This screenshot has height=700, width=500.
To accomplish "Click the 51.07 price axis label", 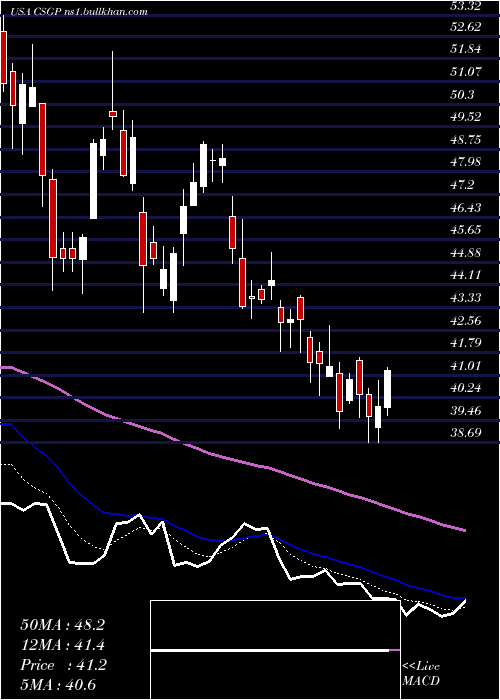I will click(x=466, y=72).
